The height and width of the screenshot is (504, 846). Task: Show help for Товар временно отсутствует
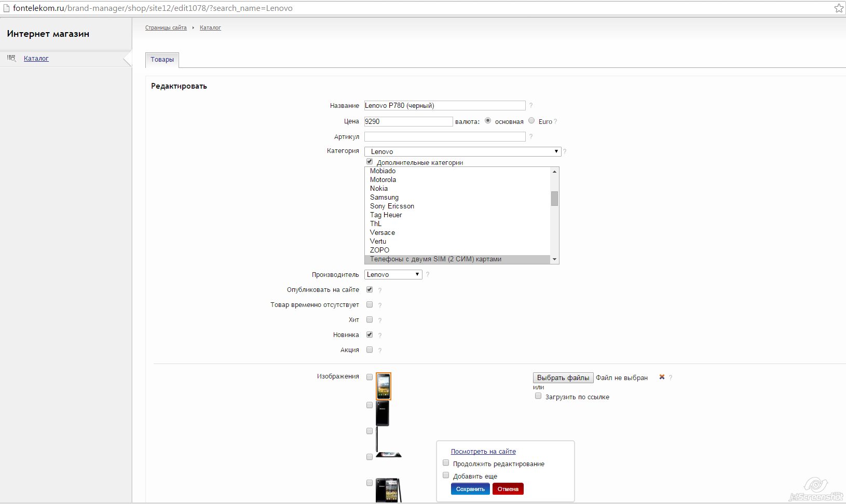tap(380, 305)
